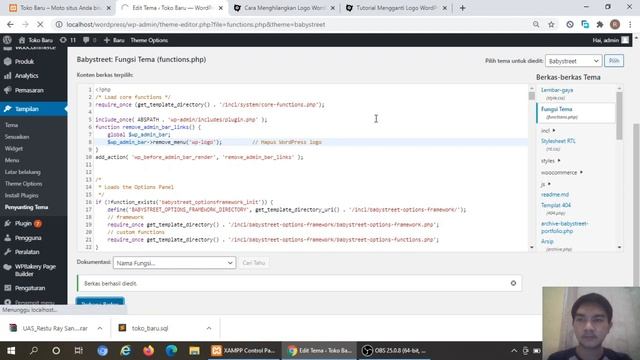Open the Latar belakang submenu item

click(x=22, y=172)
